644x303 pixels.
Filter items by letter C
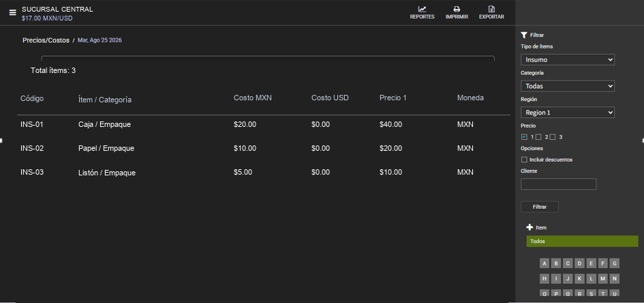[568, 263]
